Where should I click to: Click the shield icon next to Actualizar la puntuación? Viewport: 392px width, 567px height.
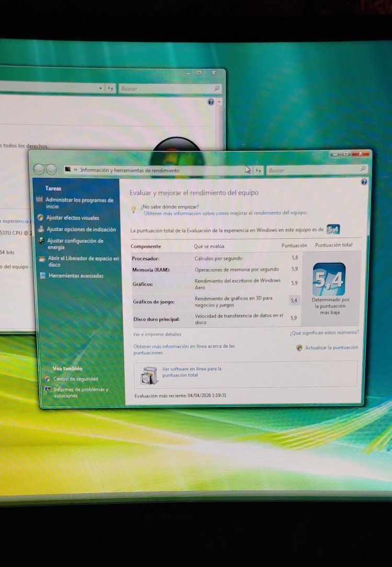coord(299,348)
